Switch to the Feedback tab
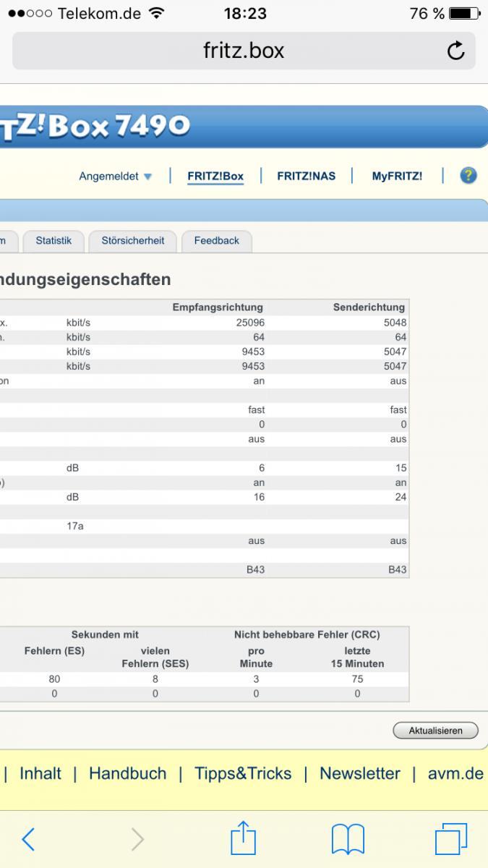This screenshot has height=868, width=488. pyautogui.click(x=216, y=241)
